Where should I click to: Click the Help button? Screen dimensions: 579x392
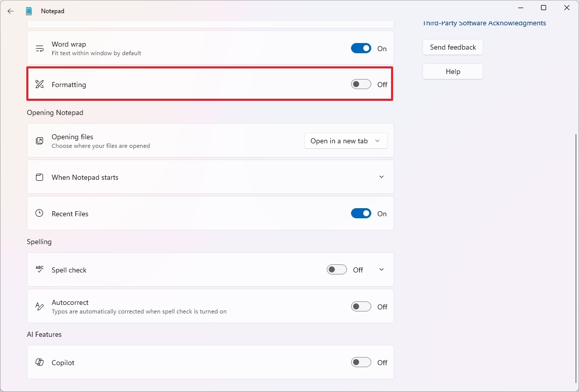453,71
